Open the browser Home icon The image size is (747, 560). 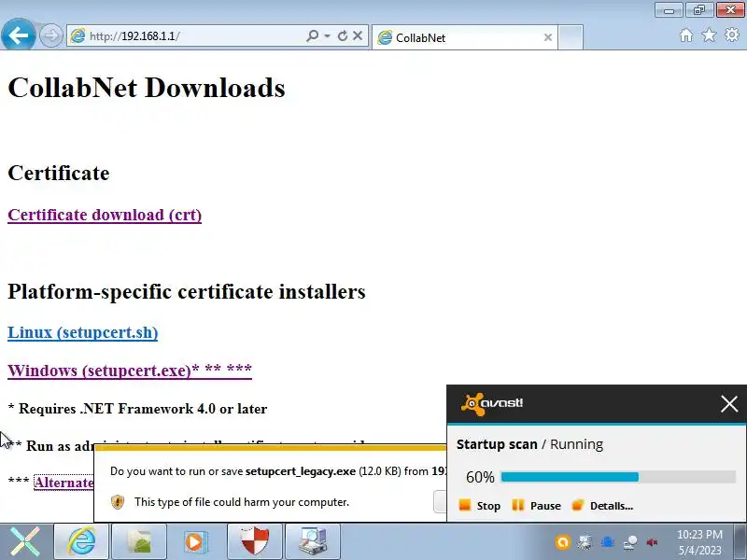pyautogui.click(x=686, y=35)
